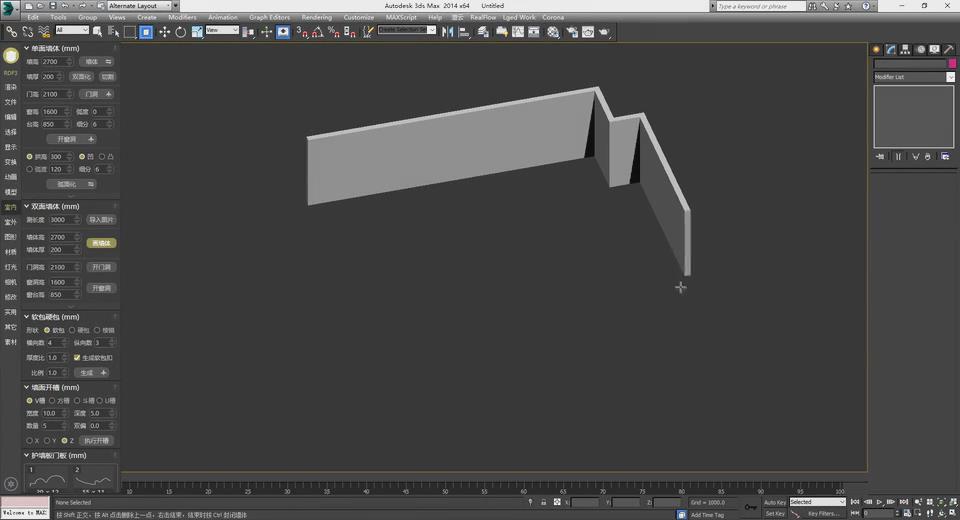Toggle 3D Snaps icon
This screenshot has height=520, width=960.
pyautogui.click(x=302, y=32)
